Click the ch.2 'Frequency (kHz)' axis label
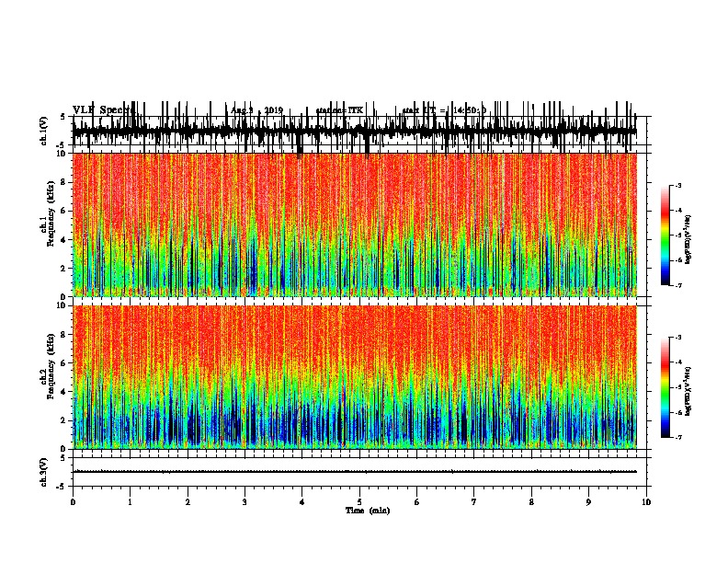 [x=51, y=366]
